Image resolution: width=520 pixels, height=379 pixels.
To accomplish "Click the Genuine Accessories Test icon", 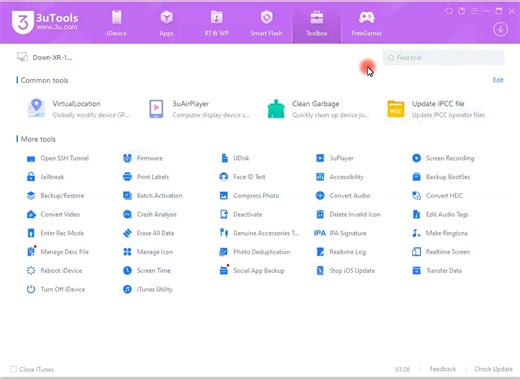I will [224, 233].
